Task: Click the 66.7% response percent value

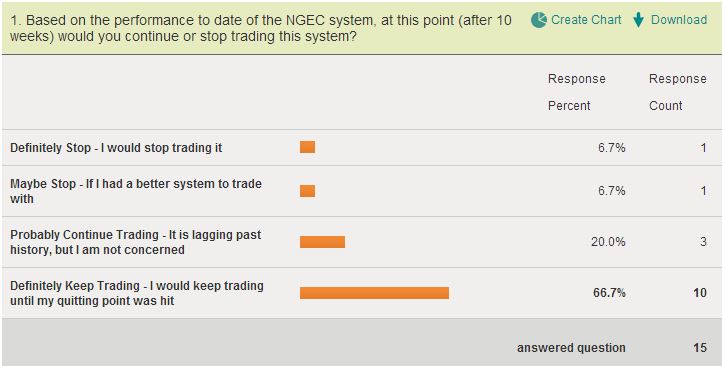Action: point(609,293)
